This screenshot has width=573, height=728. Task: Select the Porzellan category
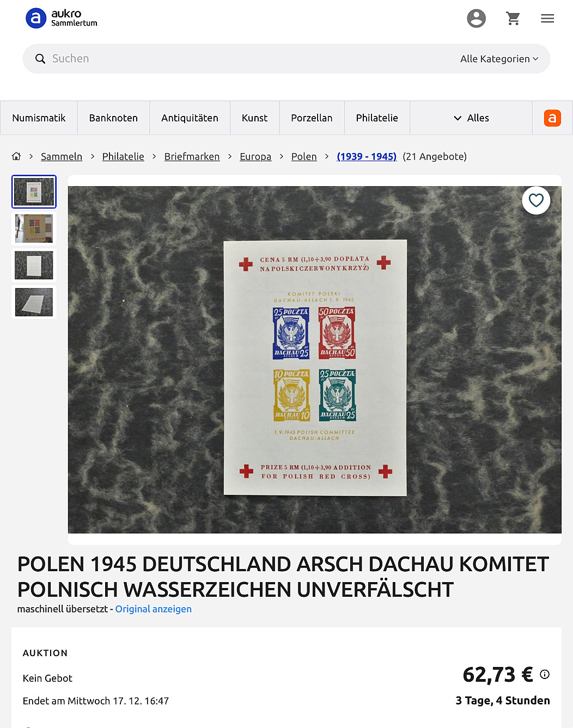click(x=312, y=118)
